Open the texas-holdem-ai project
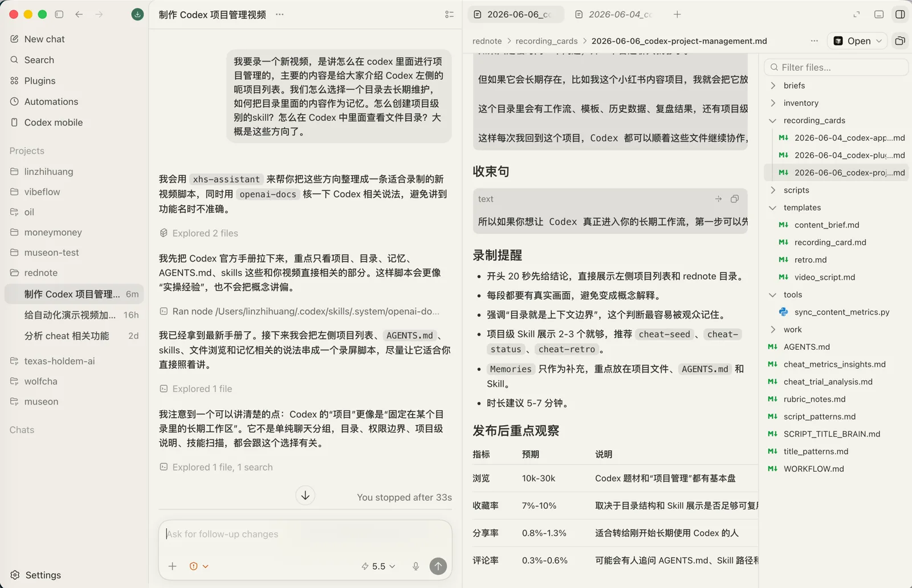 [74, 361]
